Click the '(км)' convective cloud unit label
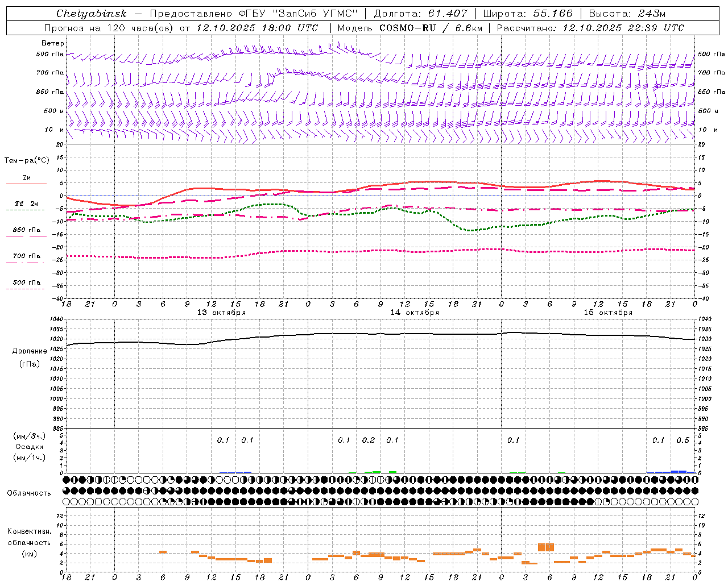The image size is (728, 582). [29, 554]
